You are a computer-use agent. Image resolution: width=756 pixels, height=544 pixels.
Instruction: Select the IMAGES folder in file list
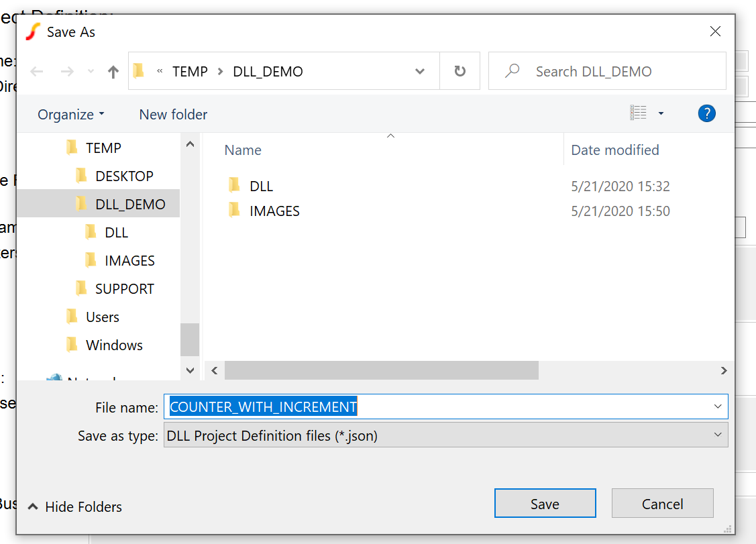tap(274, 211)
